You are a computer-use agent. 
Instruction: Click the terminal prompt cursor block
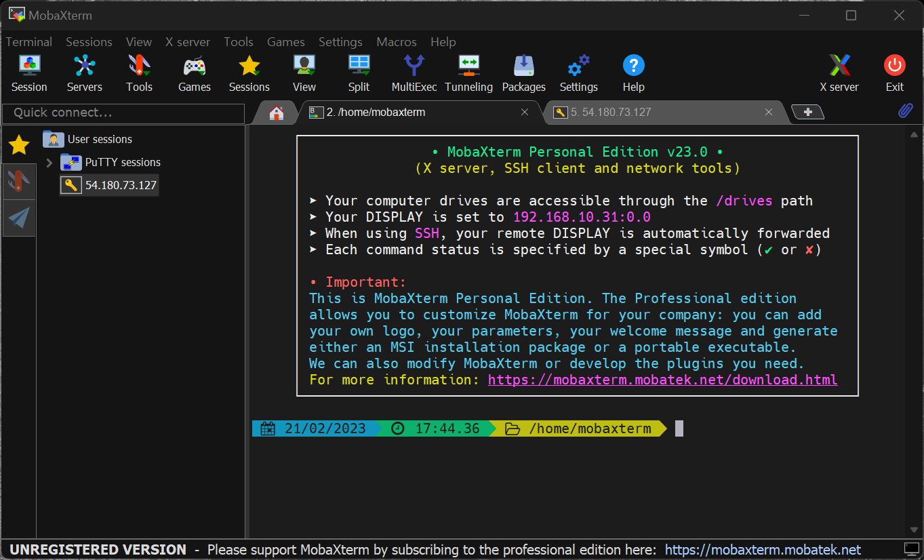coord(679,428)
